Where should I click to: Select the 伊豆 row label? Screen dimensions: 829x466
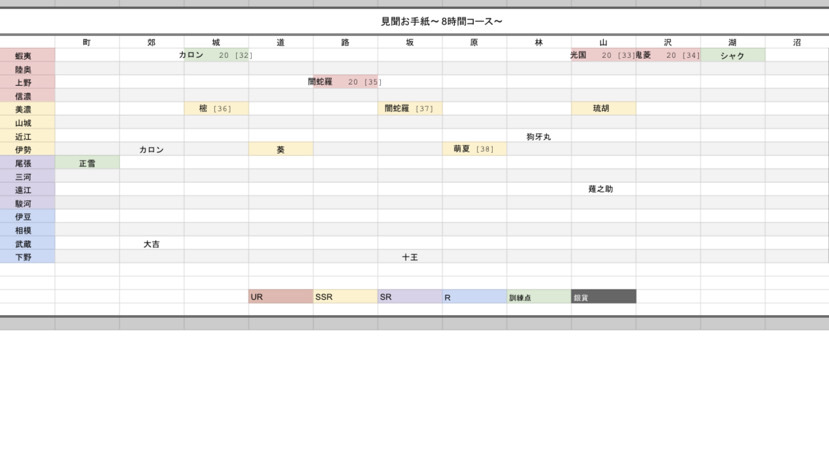tap(27, 216)
